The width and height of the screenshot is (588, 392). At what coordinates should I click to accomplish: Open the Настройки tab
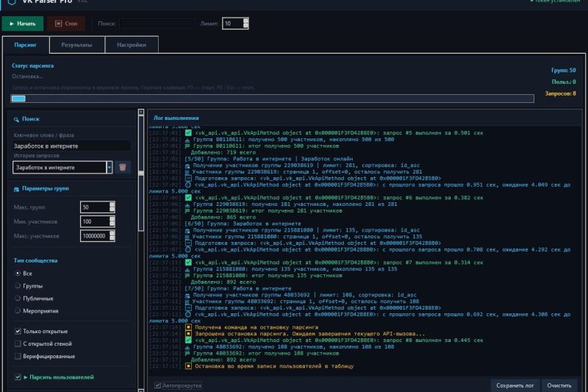point(132,45)
